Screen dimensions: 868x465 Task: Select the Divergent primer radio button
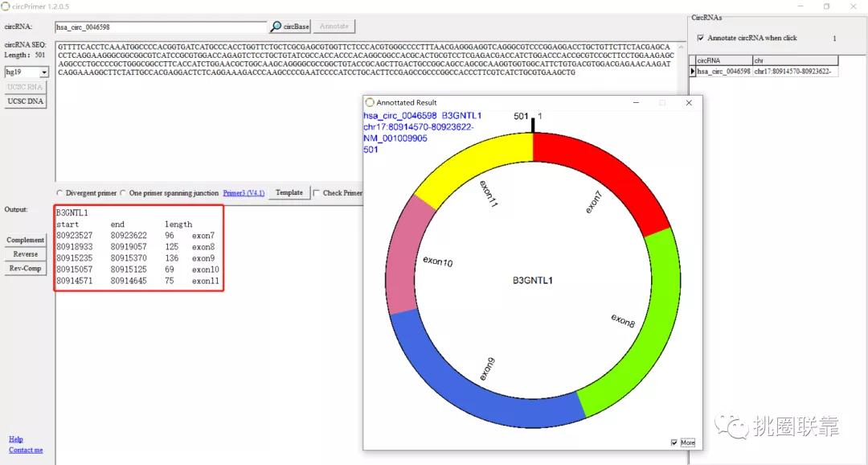coord(60,193)
